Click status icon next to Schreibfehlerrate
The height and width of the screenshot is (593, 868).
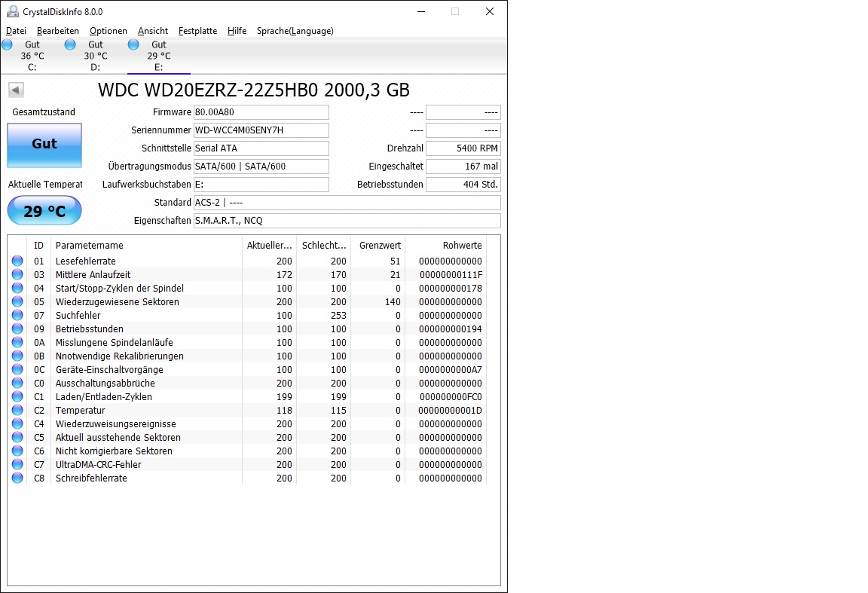(18, 478)
